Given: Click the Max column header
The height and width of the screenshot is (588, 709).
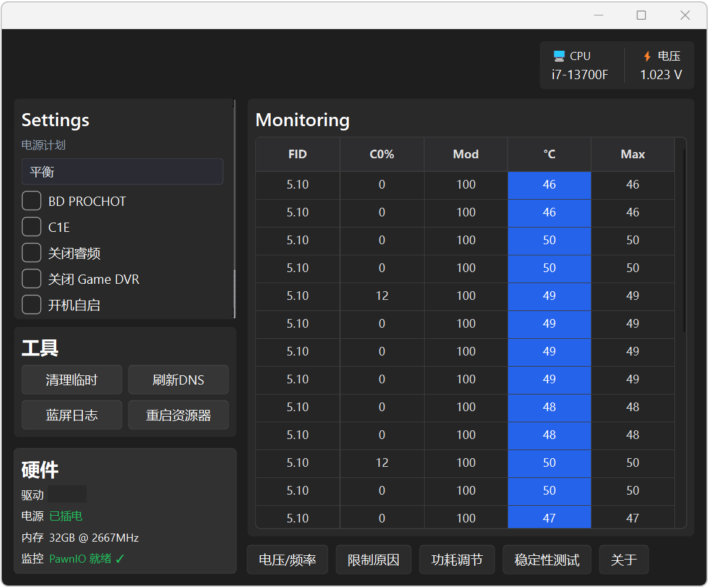Looking at the screenshot, I should pos(633,154).
